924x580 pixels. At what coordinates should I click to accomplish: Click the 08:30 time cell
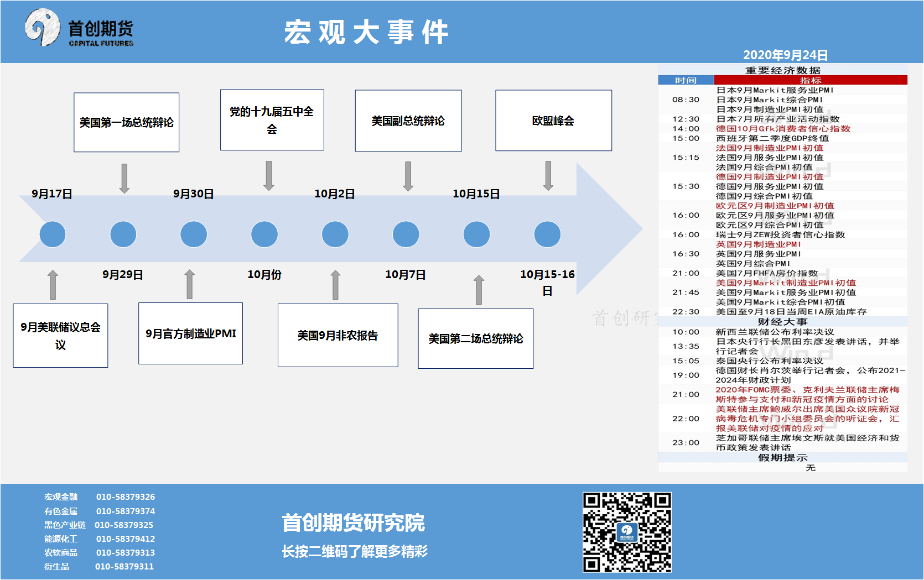(686, 100)
